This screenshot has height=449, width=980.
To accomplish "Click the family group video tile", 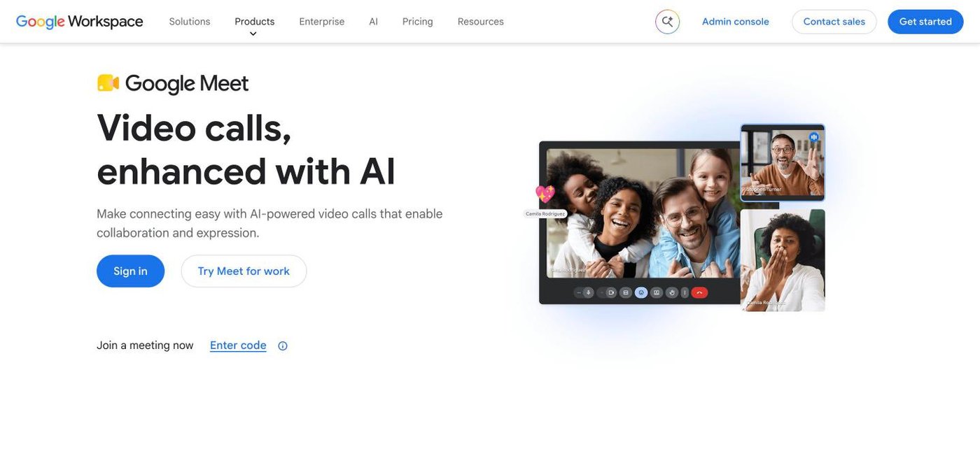I will (643, 213).
